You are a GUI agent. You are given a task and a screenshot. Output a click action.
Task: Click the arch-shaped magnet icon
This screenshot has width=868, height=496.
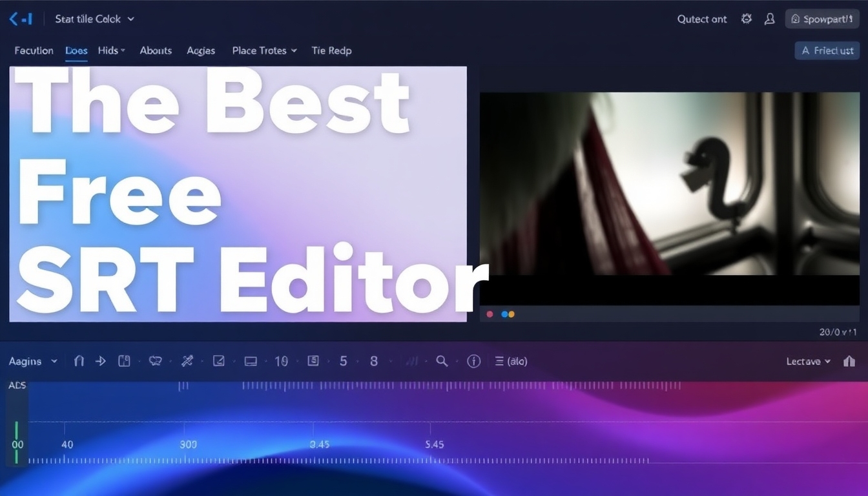point(79,361)
